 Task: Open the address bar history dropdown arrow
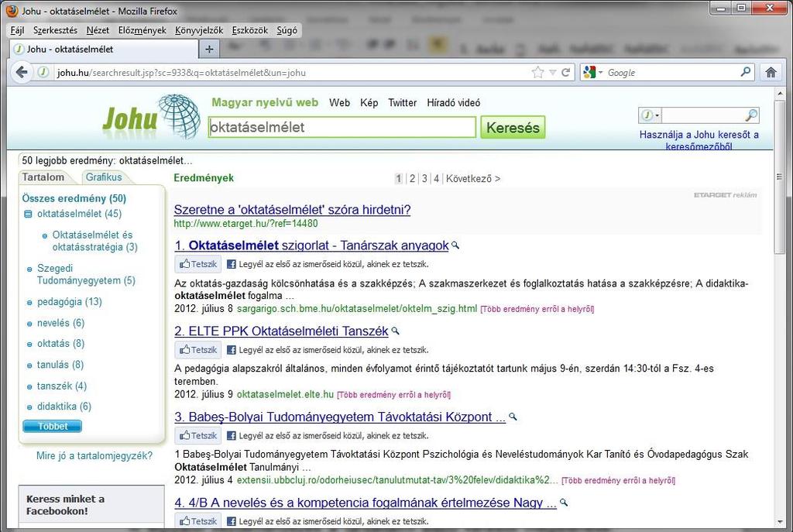pos(552,73)
